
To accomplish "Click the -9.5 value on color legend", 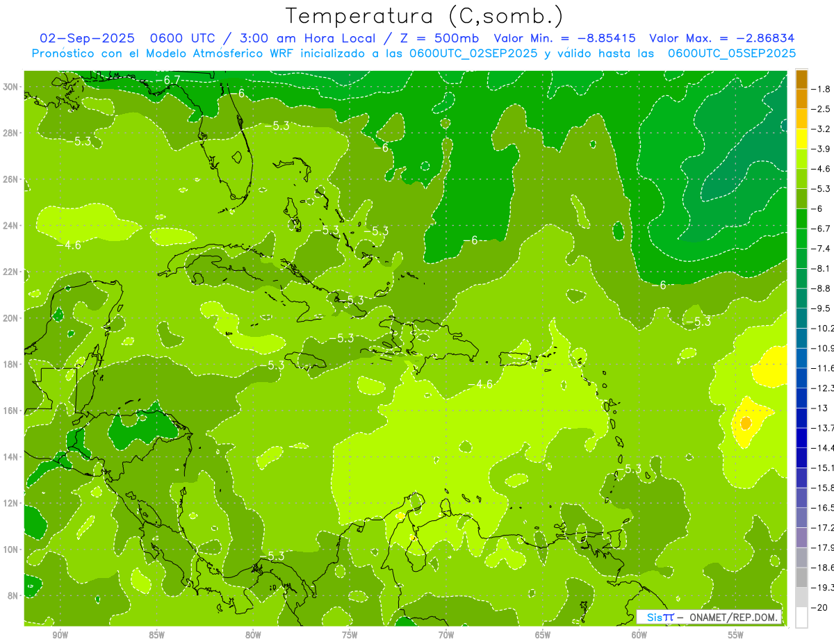I will point(822,308).
